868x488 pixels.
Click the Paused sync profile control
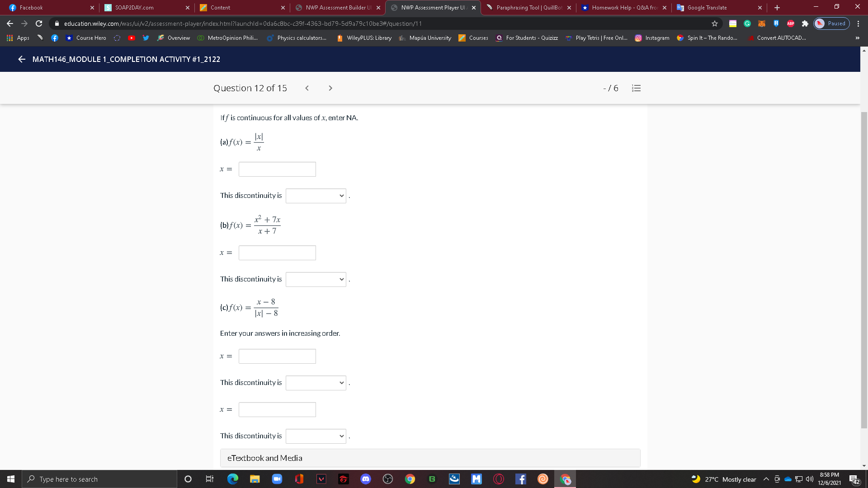(x=831, y=23)
